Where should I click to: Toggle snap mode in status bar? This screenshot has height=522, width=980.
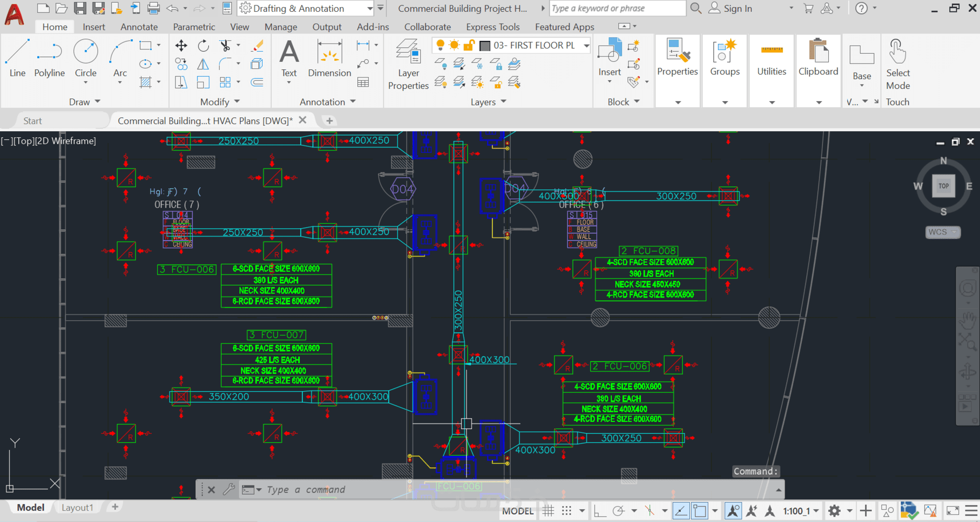point(567,511)
